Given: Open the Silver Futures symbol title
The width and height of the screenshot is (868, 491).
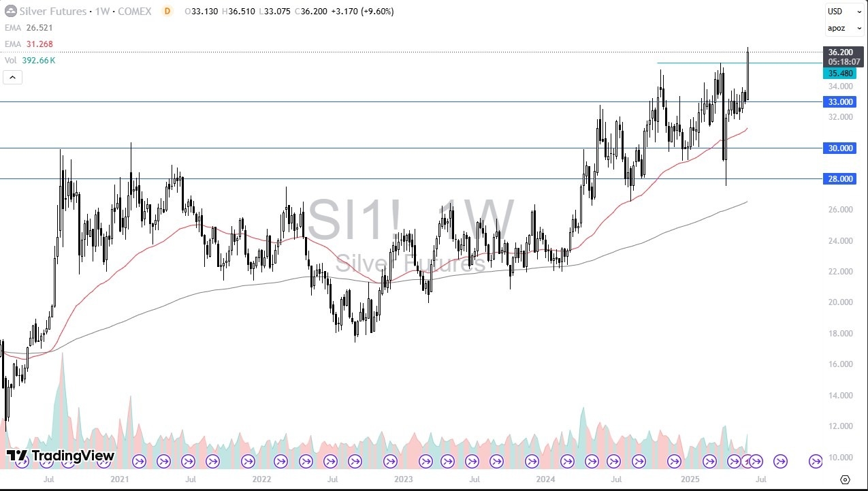Looking at the screenshot, I should click(x=84, y=12).
